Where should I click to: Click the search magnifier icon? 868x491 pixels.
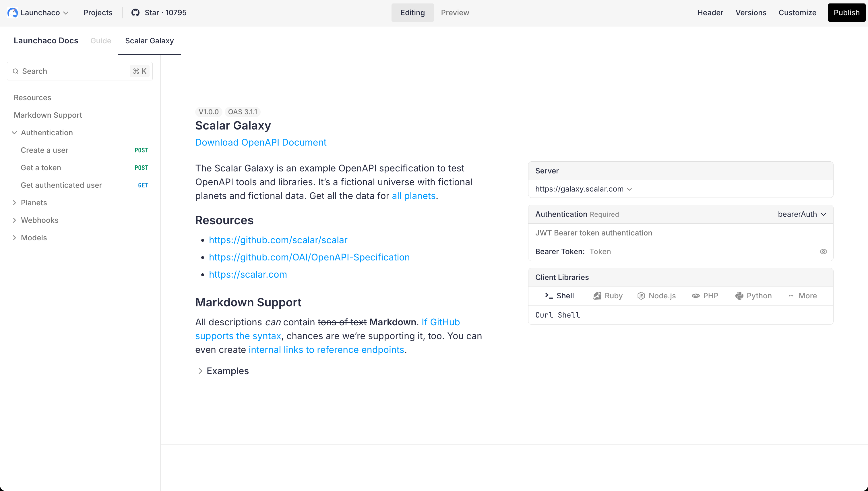click(x=15, y=71)
